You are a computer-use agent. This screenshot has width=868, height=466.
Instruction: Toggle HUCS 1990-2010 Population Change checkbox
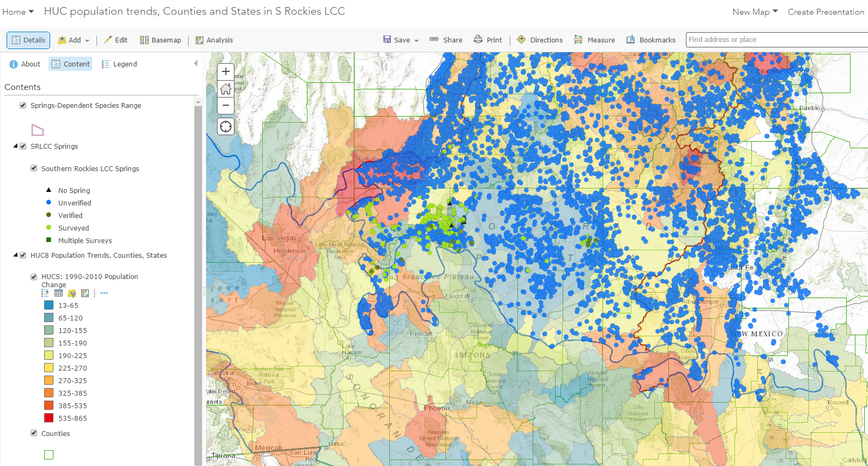pos(34,277)
